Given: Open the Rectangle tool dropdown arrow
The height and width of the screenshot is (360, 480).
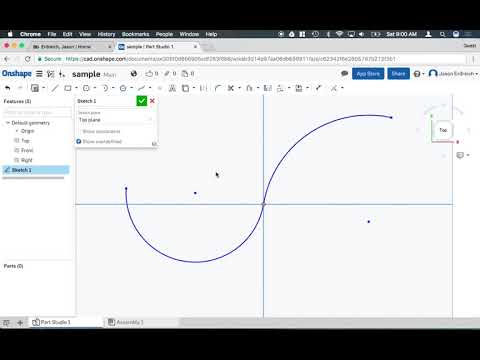Looking at the screenshot, I should [76, 88].
